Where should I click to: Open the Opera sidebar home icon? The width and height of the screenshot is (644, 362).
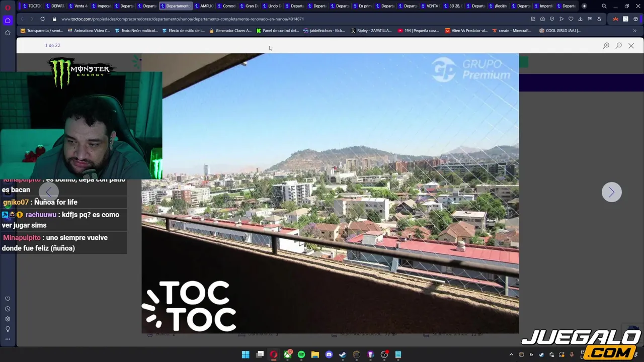(x=8, y=21)
